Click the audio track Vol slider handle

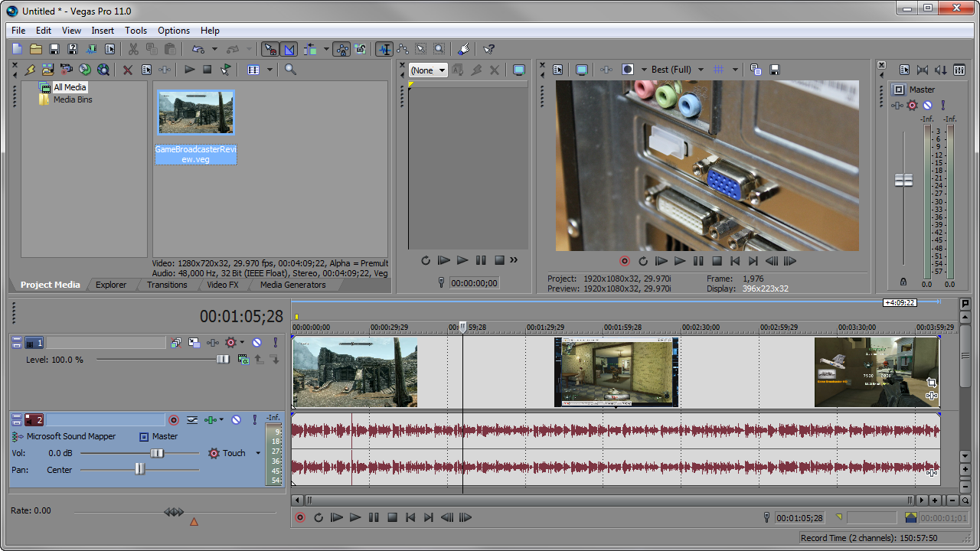coord(157,453)
